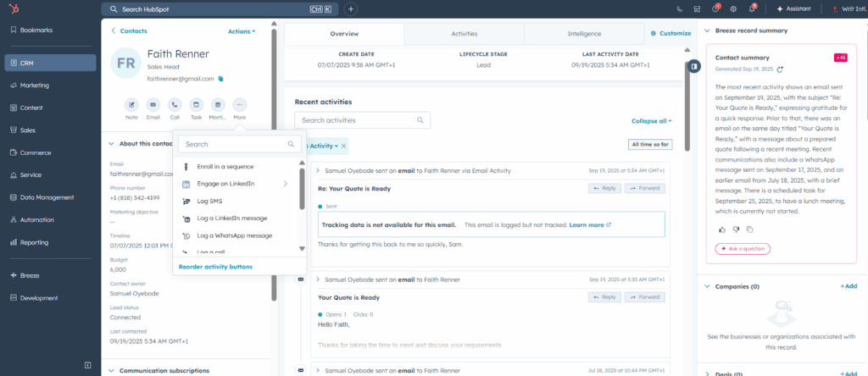868x376 pixels.
Task: Open the Task creation icon
Action: coord(196,105)
